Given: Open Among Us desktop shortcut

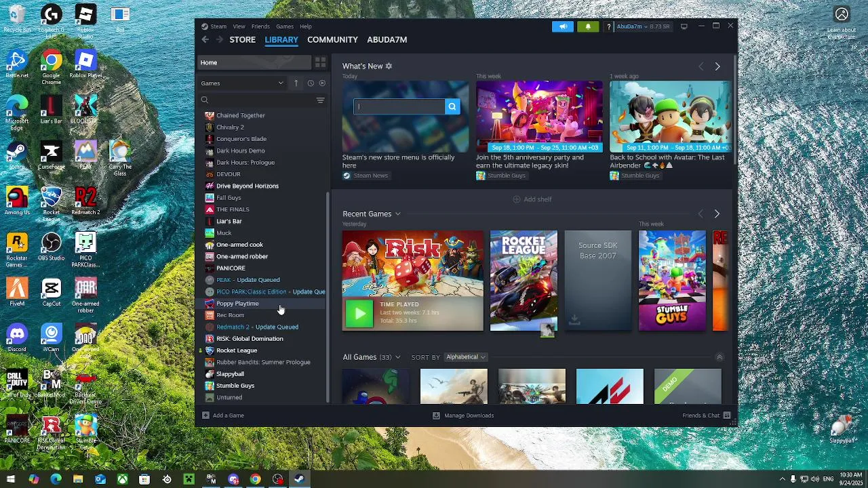Looking at the screenshot, I should (17, 201).
